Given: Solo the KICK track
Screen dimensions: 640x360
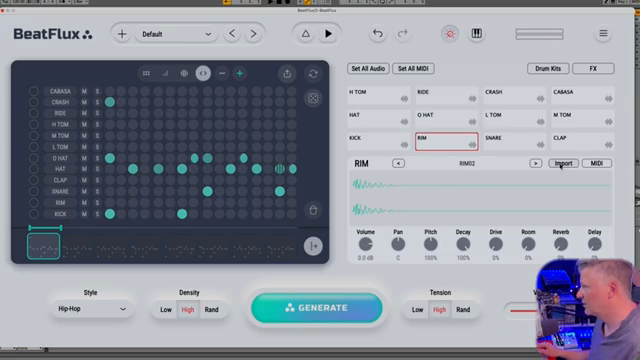Looking at the screenshot, I should click(x=97, y=214).
